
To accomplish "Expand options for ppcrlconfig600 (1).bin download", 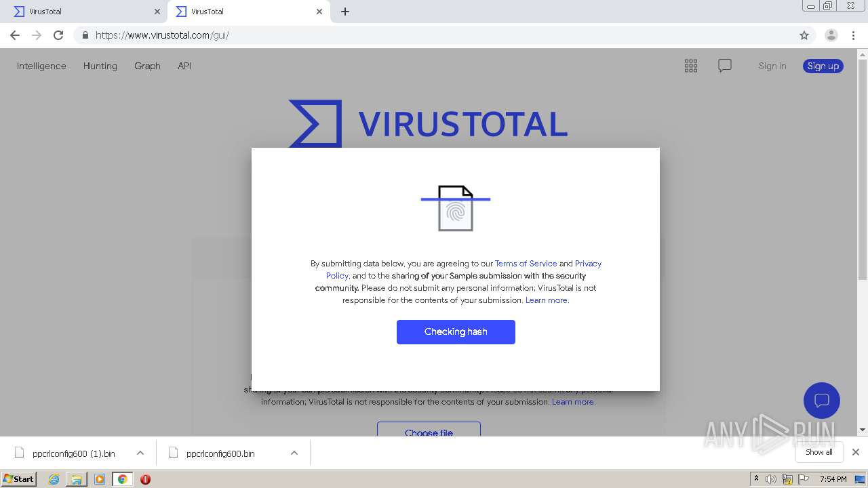I will click(x=140, y=453).
